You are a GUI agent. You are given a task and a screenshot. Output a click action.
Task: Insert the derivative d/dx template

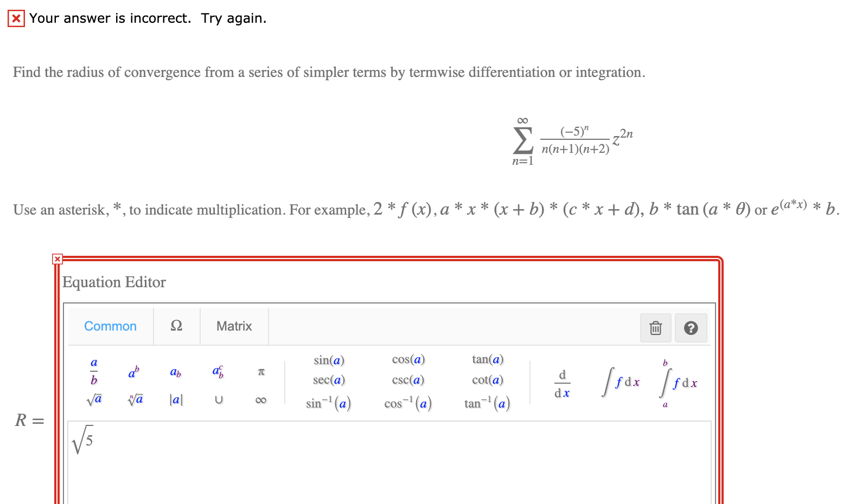562,383
